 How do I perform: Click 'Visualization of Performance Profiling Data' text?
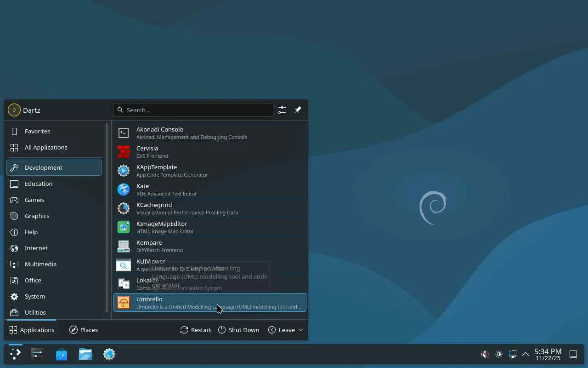(x=187, y=213)
